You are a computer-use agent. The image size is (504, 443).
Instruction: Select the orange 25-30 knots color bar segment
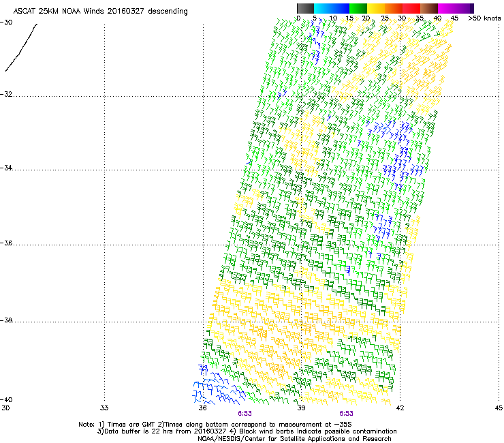click(394, 8)
